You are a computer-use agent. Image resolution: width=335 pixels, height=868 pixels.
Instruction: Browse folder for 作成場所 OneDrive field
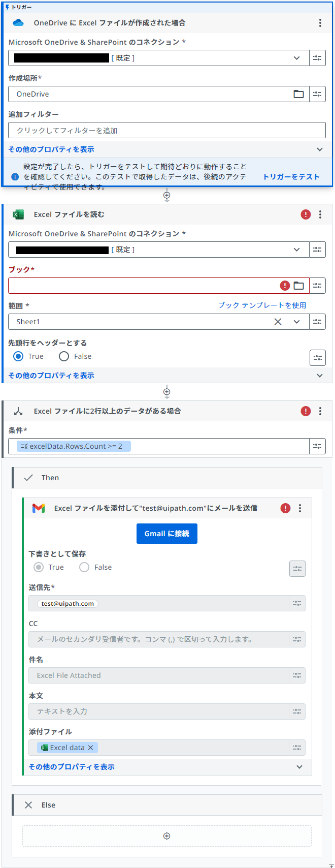pyautogui.click(x=299, y=94)
